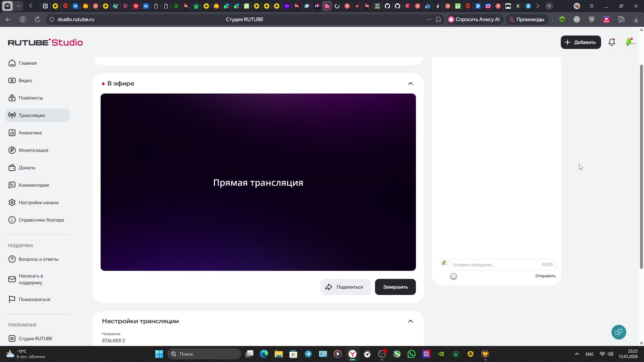Collapse the 'В эфире' section
644x362 pixels.
pyautogui.click(x=410, y=83)
